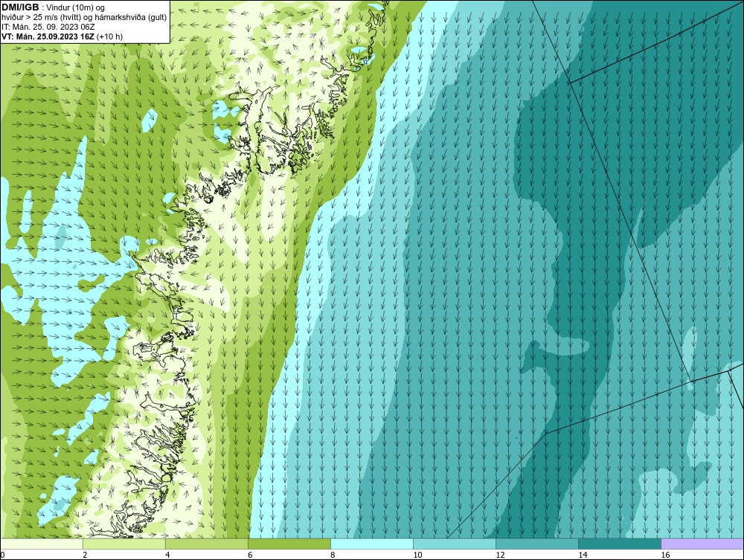Image resolution: width=744 pixels, height=560 pixels.
Task: Click the valid time line 'VT: Mán. 25.09.2023 16Z'
Action: click(48, 36)
